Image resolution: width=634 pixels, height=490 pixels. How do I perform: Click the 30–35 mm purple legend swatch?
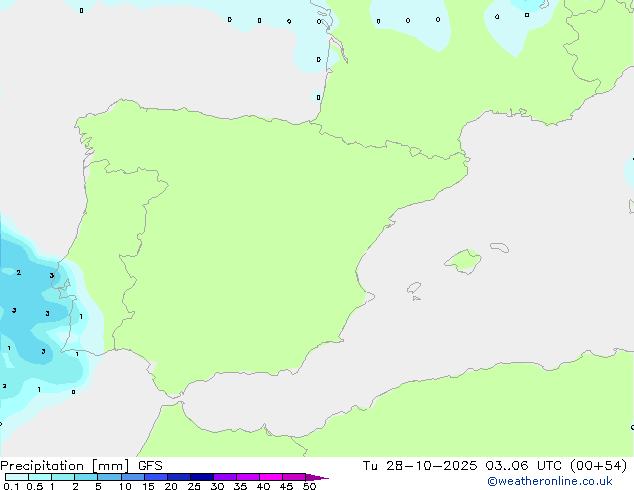click(x=225, y=477)
